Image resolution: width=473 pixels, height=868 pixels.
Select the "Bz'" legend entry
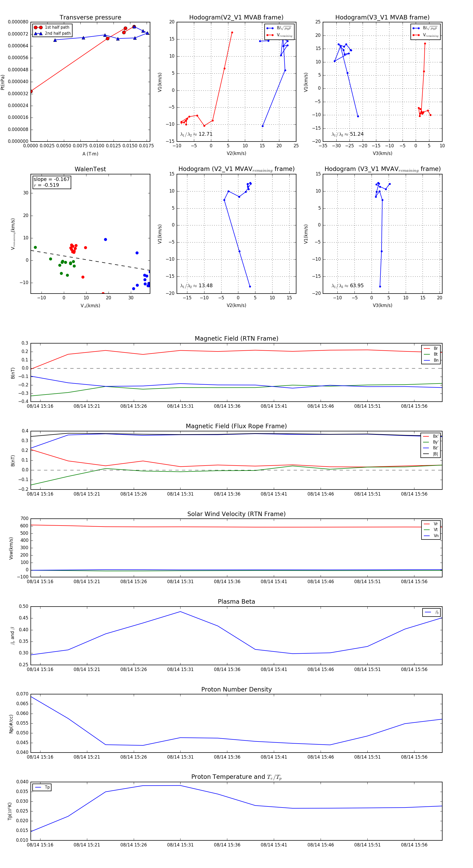431,448
